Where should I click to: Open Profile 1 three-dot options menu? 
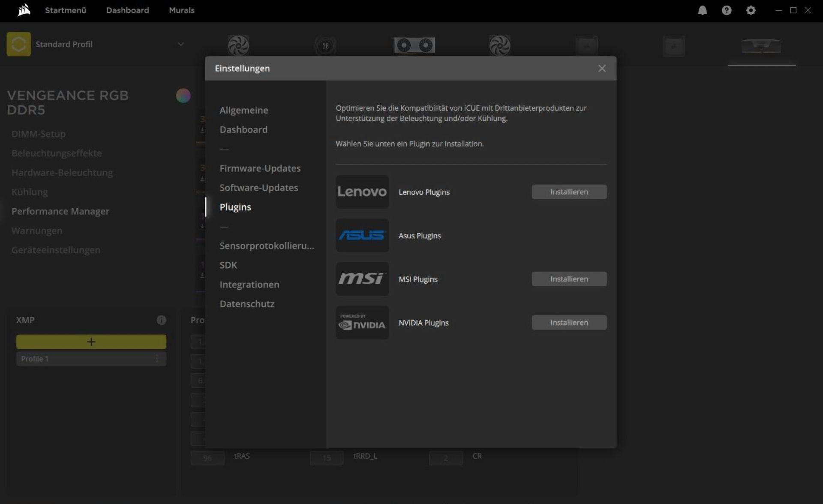(157, 359)
